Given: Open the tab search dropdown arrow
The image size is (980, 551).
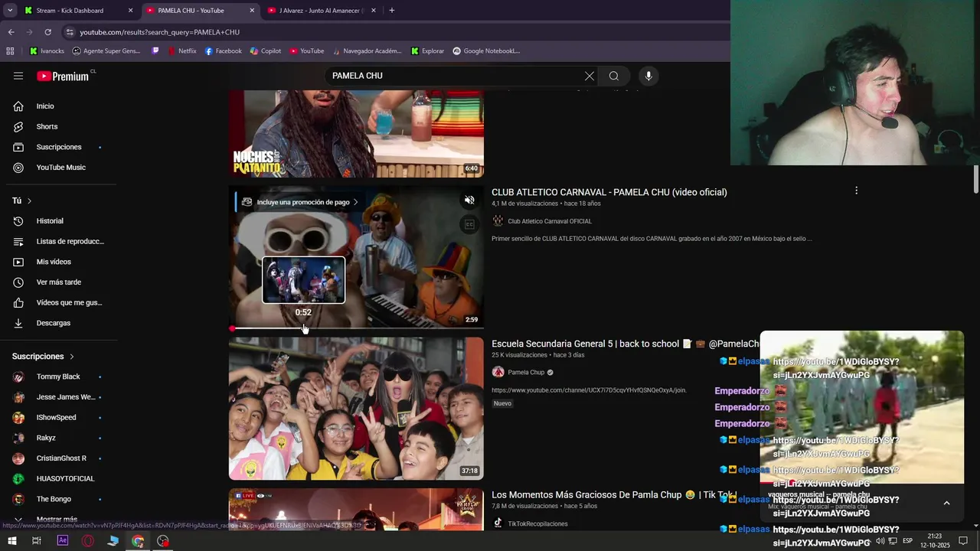Looking at the screenshot, I should (10, 11).
